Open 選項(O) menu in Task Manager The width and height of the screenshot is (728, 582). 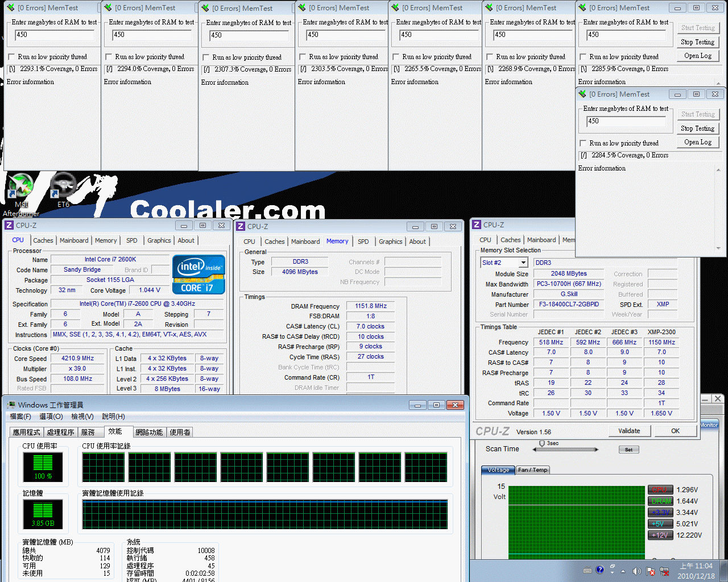click(x=51, y=417)
